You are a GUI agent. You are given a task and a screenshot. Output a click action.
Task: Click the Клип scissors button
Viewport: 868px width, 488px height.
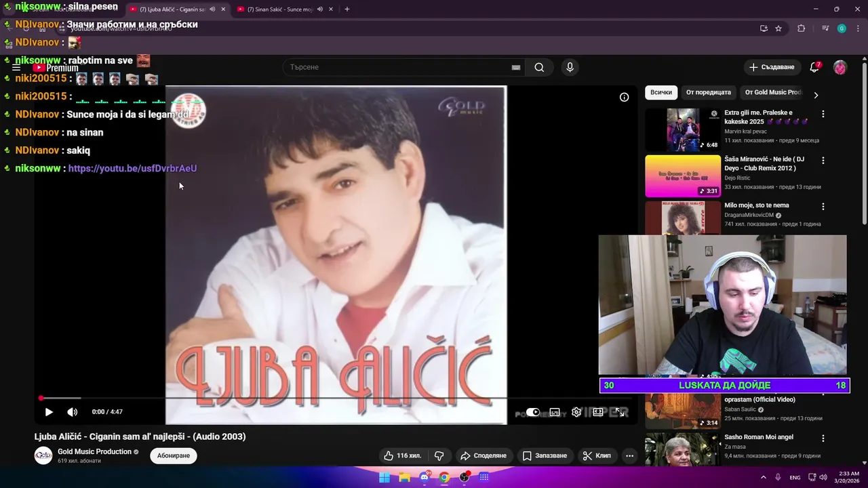click(597, 455)
